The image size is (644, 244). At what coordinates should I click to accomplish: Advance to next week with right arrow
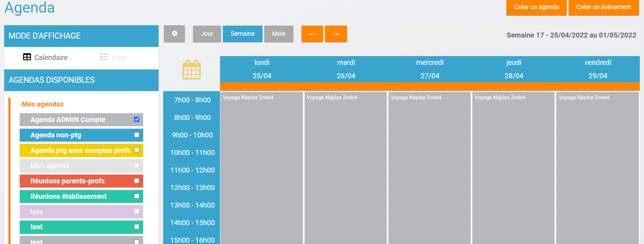click(x=336, y=34)
